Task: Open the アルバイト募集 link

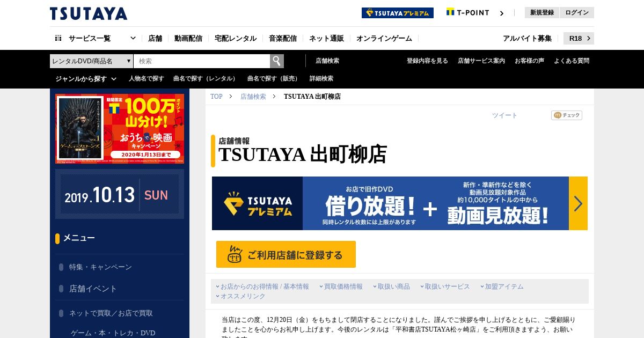Action: 527,38
